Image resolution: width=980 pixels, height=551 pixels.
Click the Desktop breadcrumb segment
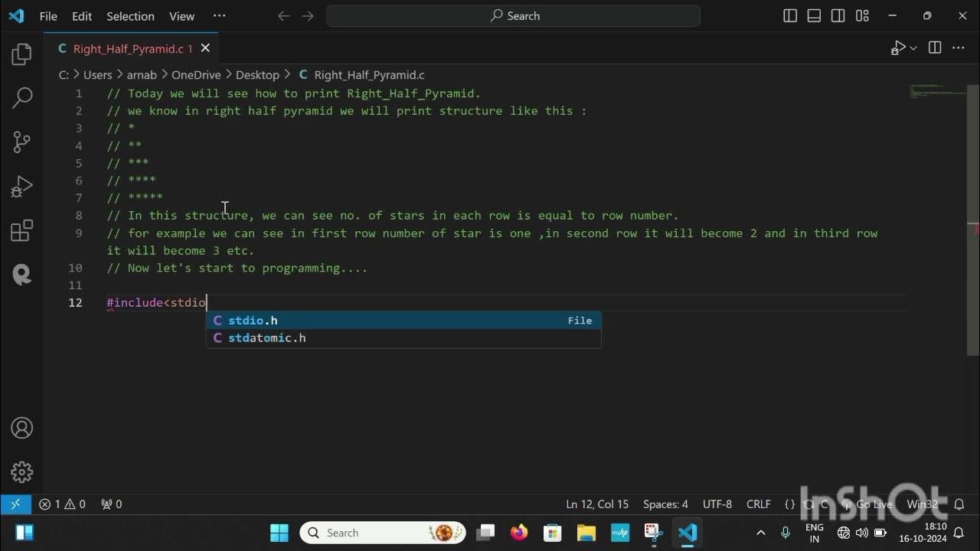(257, 75)
